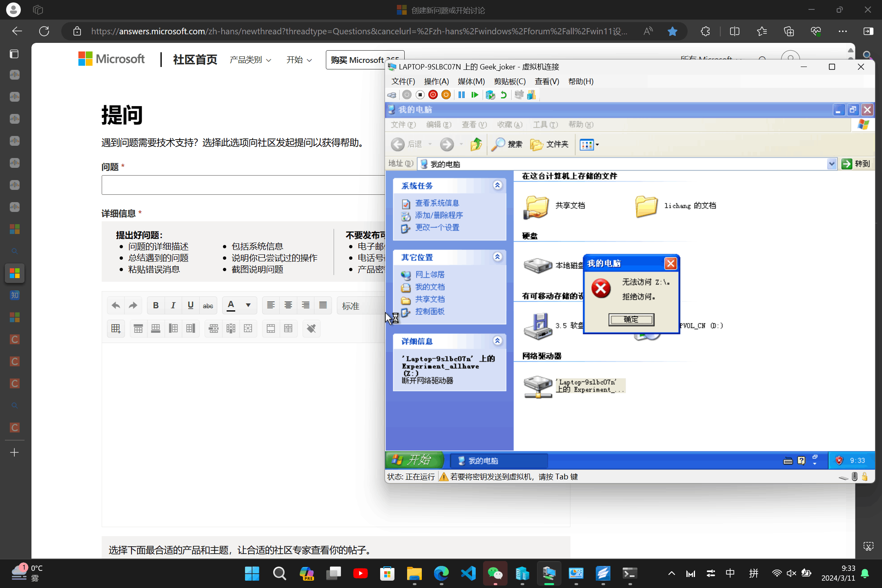Click the insert row below table icon
The image size is (882, 588).
point(156,328)
